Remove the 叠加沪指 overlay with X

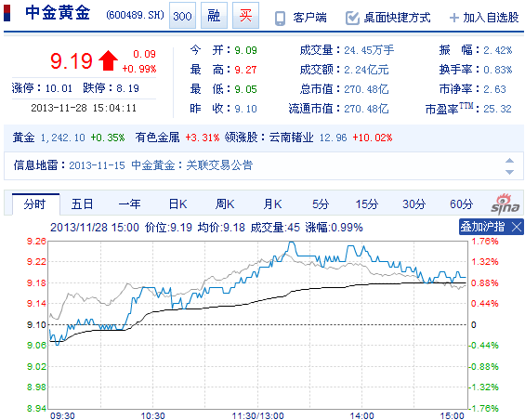pyautogui.click(x=517, y=227)
